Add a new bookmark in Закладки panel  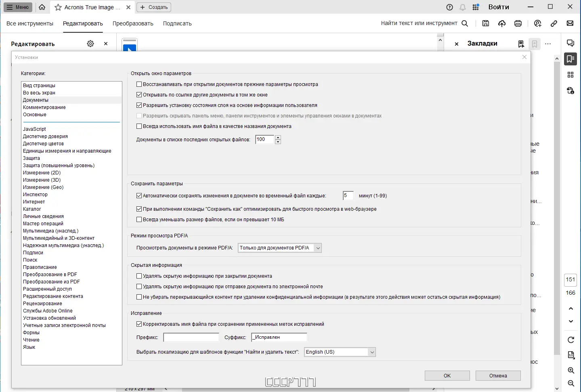click(x=535, y=44)
